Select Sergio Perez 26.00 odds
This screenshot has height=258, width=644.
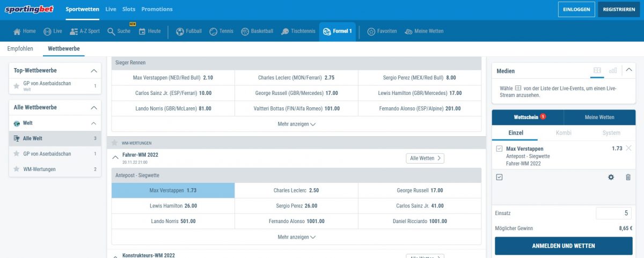tap(296, 205)
